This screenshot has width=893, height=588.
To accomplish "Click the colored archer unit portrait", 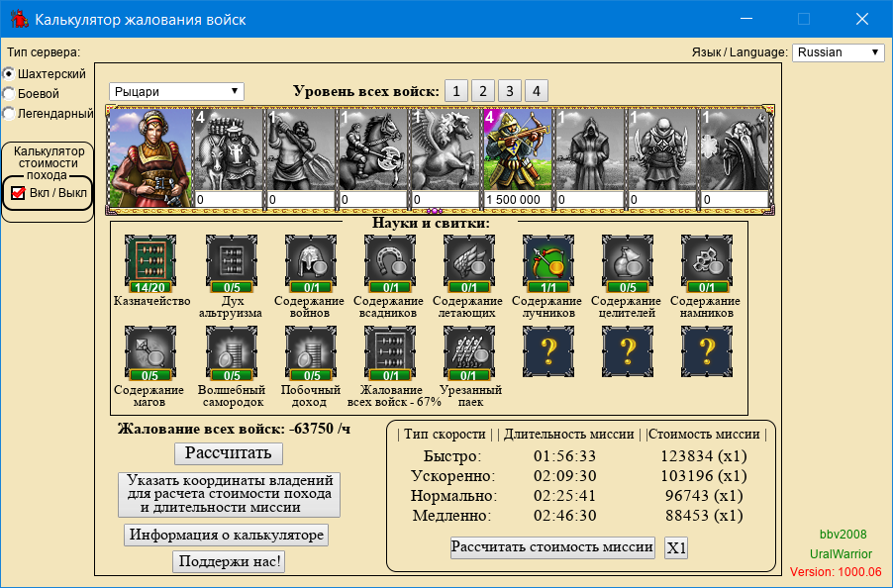I will pos(516,148).
